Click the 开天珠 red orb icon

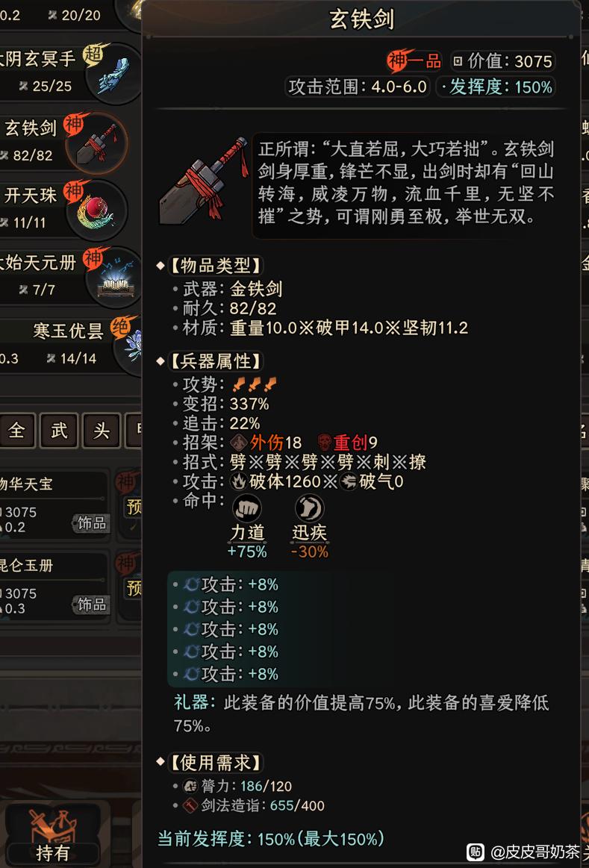pos(97,210)
